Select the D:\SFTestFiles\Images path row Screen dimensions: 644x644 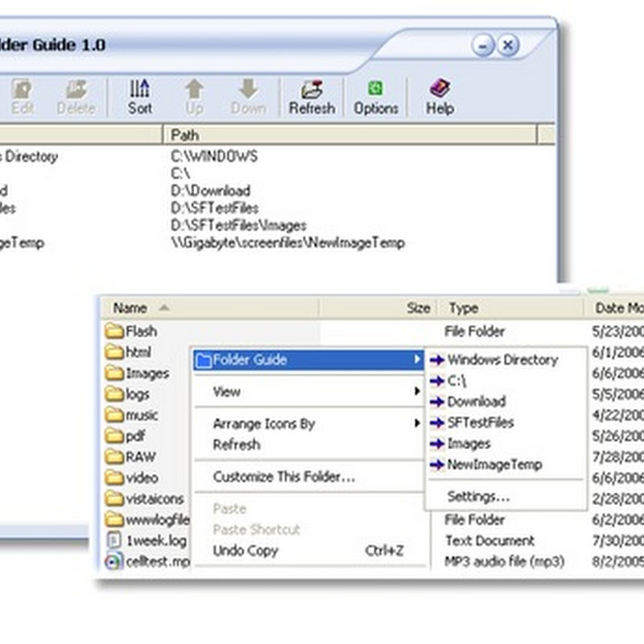tap(238, 225)
